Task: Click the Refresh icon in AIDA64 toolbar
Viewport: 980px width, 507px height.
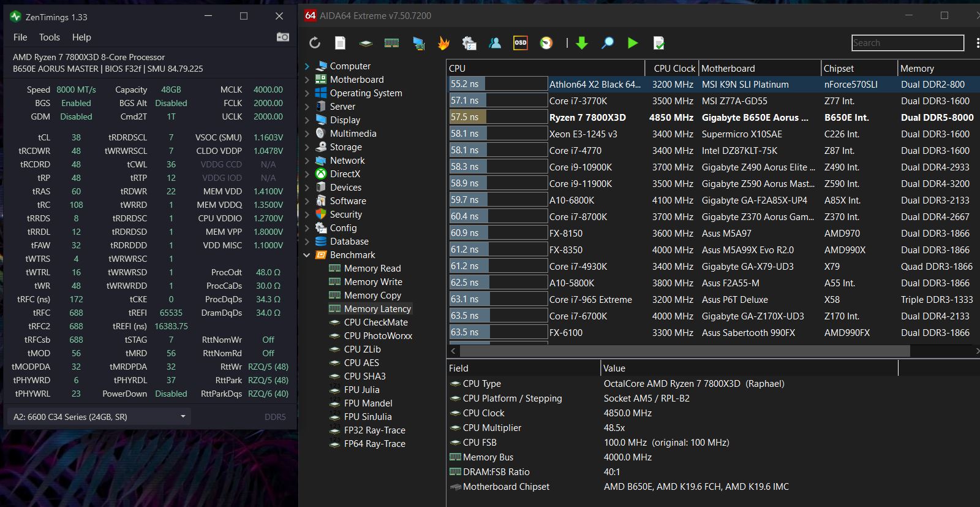Action: 315,43
